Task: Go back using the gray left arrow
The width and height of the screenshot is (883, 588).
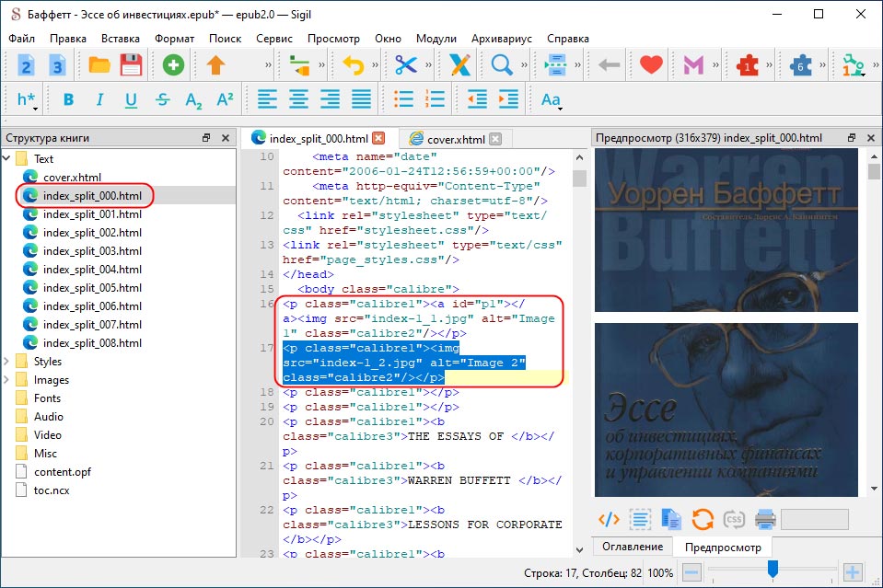Action: pyautogui.click(x=609, y=65)
